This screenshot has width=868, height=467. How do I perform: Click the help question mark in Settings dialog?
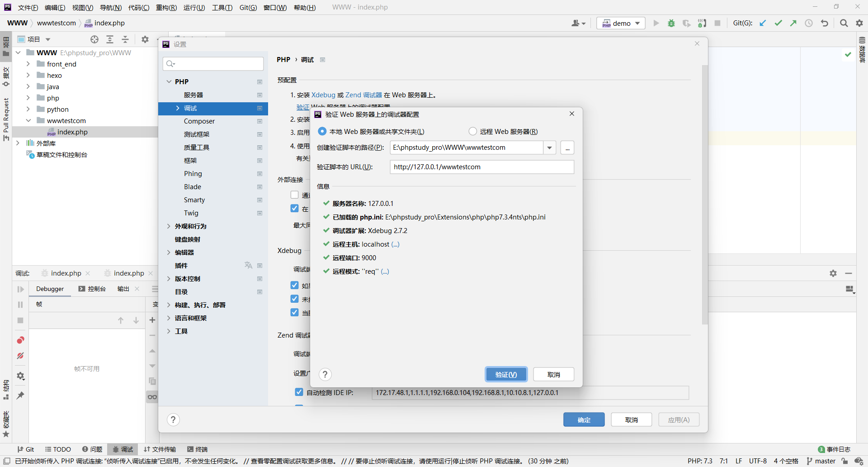[x=173, y=419]
